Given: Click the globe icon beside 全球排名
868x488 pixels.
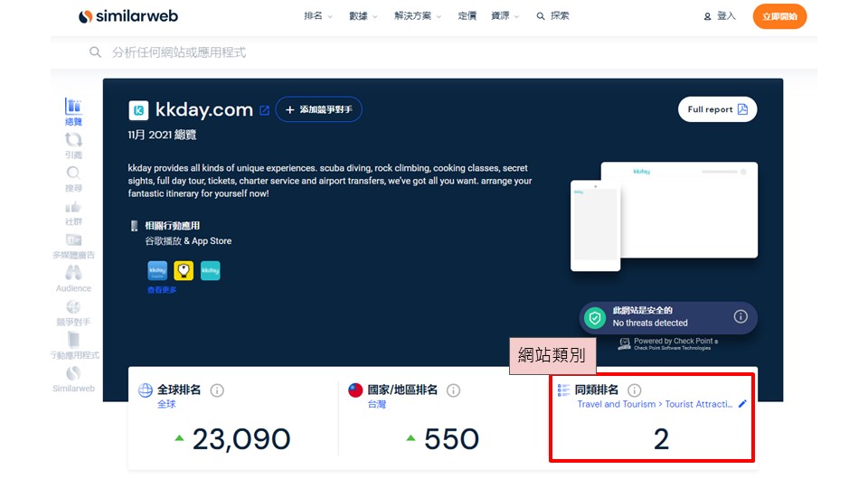Looking at the screenshot, I should pyautogui.click(x=145, y=390).
